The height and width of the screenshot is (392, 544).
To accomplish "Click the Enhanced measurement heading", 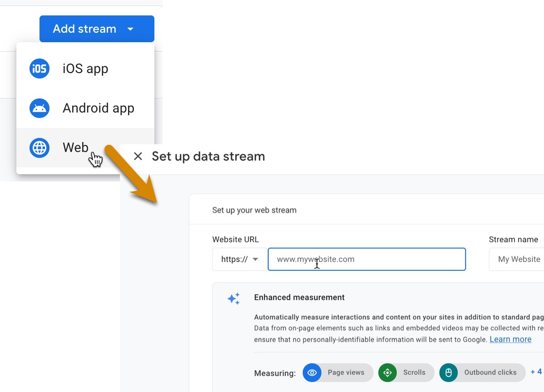I will click(299, 297).
